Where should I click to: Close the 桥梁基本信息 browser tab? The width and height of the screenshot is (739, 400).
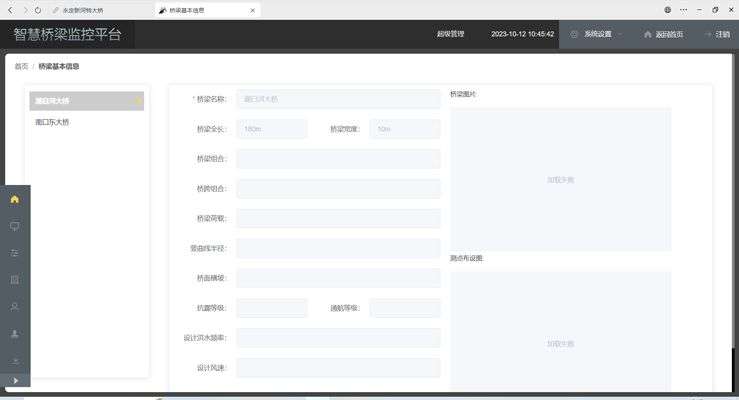click(253, 9)
